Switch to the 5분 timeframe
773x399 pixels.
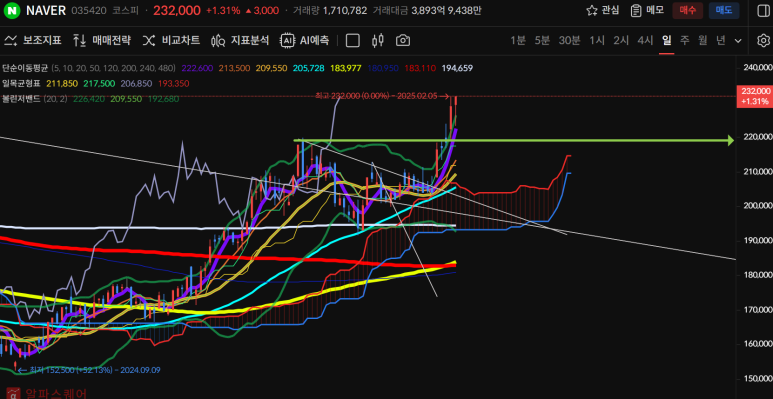(542, 40)
